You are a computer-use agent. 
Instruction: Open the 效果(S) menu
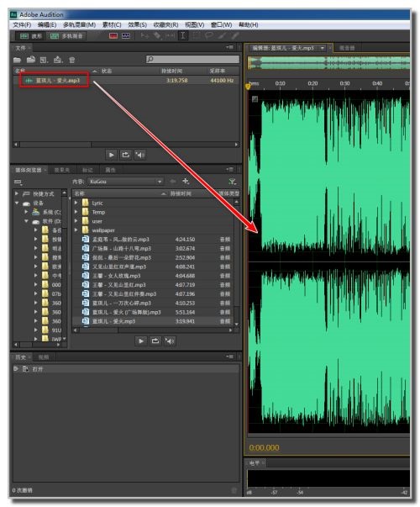point(137,24)
